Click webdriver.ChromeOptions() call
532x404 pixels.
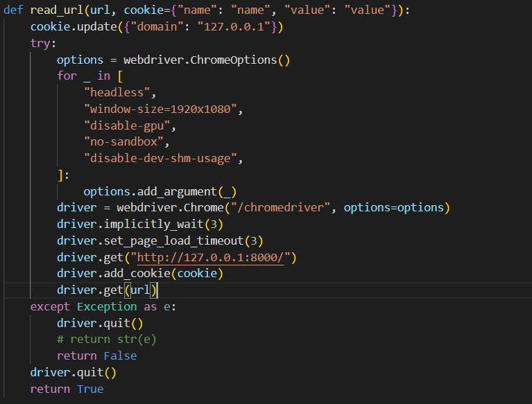click(x=207, y=60)
